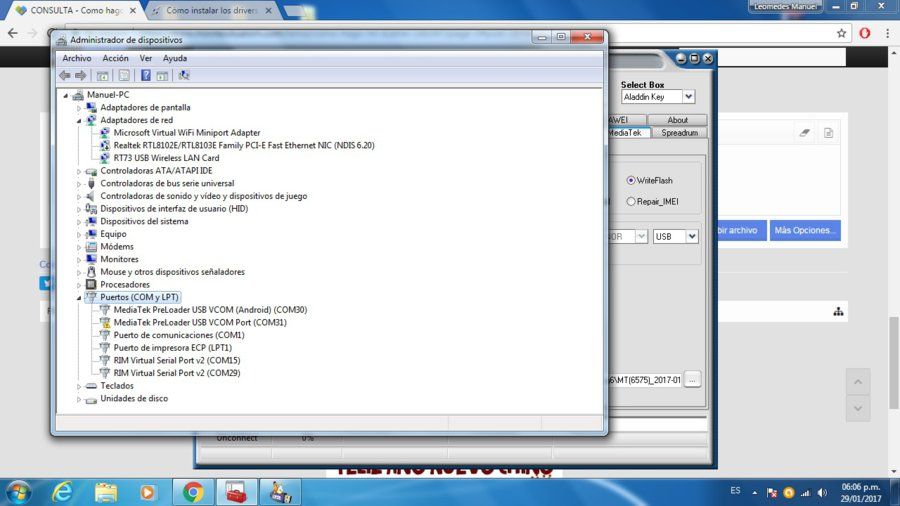Click the Más Opciones button

pos(805,230)
